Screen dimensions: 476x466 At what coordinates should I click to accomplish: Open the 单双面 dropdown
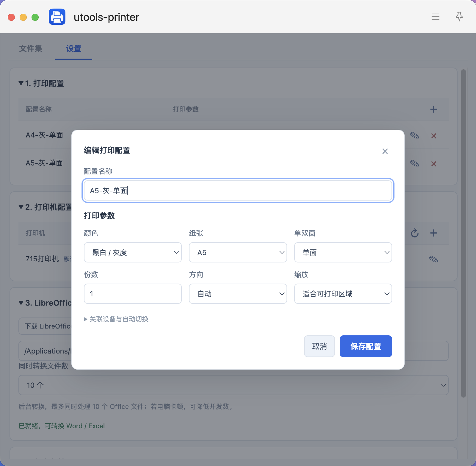click(x=343, y=252)
